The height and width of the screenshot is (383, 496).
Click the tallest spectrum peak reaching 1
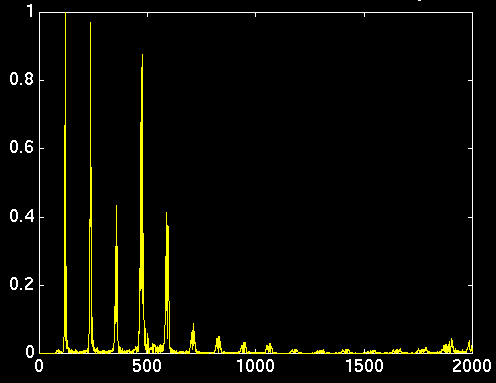65,183
